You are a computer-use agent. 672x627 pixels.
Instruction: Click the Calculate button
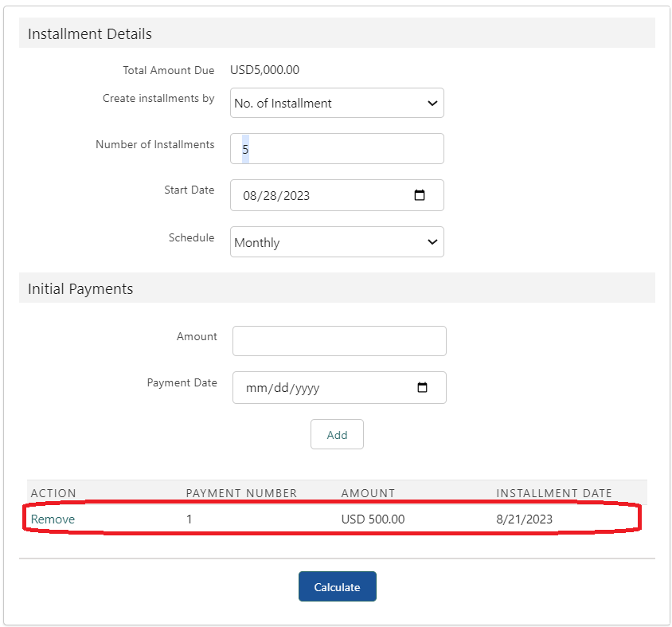337,586
